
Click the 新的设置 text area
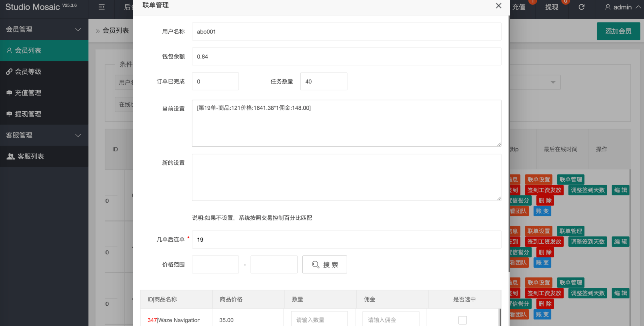(346, 177)
